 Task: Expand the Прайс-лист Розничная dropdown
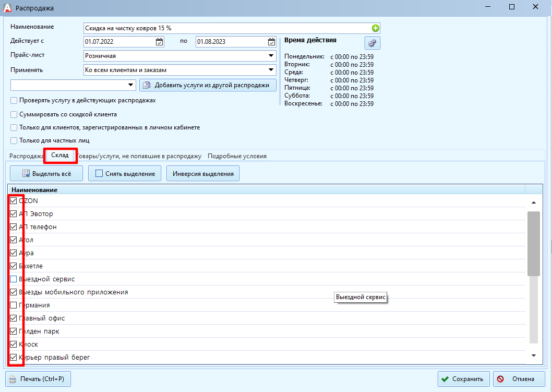tap(271, 56)
